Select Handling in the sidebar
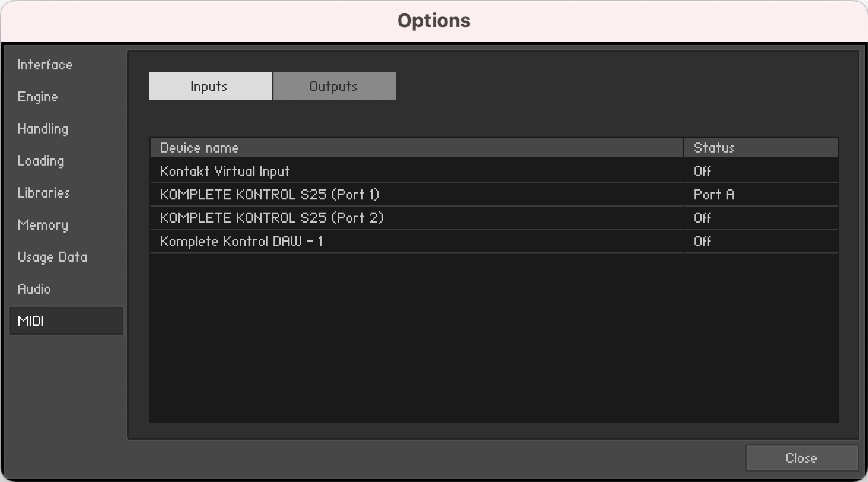Screen dimensions: 868x482 click(43, 129)
